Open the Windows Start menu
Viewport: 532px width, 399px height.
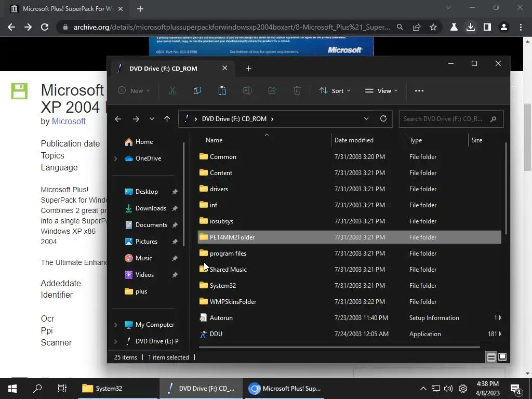(x=12, y=389)
